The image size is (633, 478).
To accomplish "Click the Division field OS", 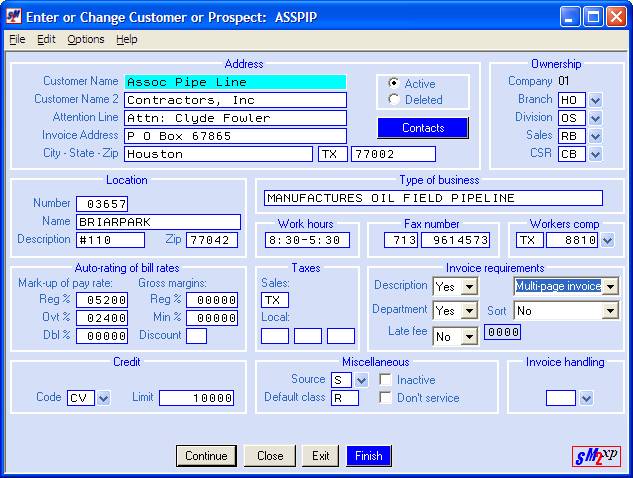I will (x=572, y=118).
